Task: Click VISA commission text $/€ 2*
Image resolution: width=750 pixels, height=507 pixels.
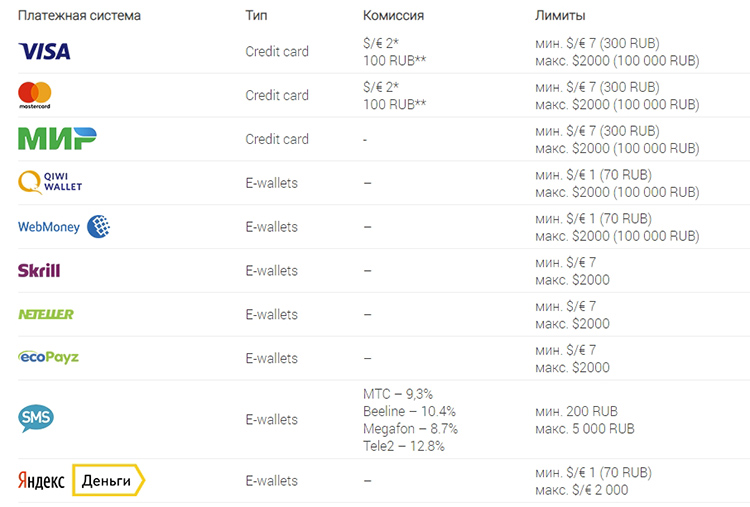Action: point(383,43)
